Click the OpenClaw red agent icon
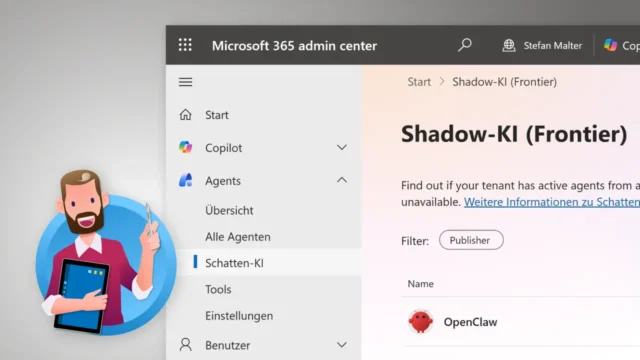The width and height of the screenshot is (640, 360). [420, 322]
